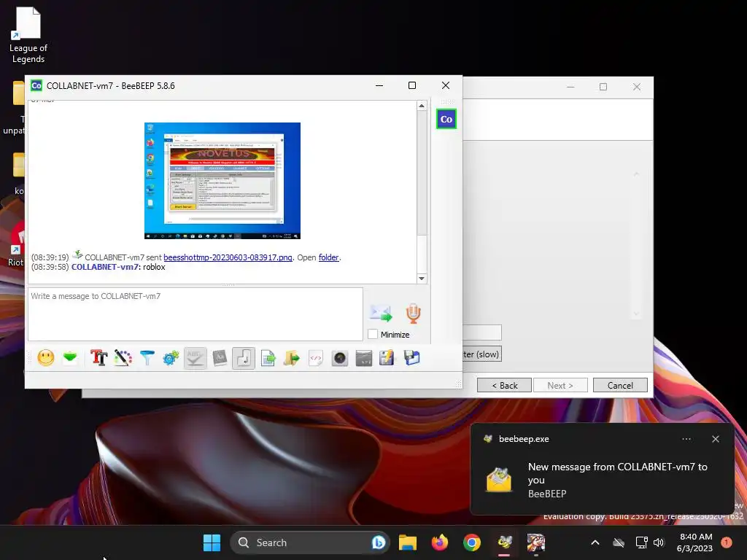
Task: Toggle the word completer dictionary icon
Action: tap(220, 358)
